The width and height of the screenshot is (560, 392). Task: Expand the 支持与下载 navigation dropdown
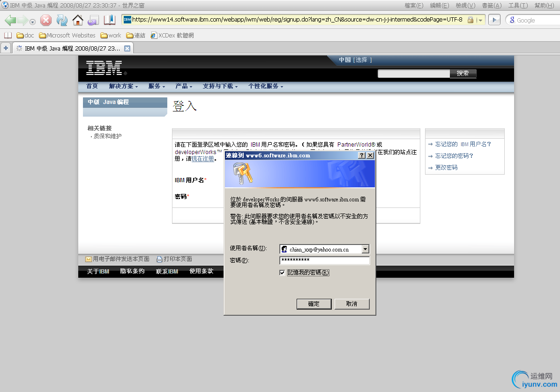tap(220, 86)
